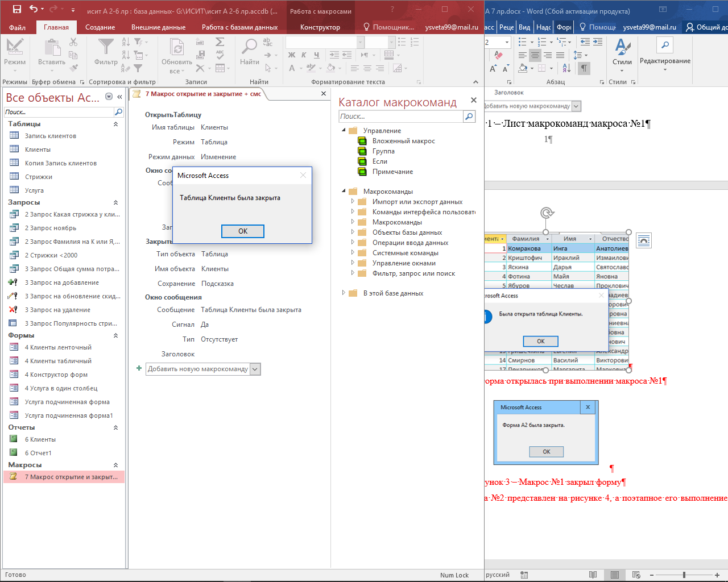This screenshot has width=728, height=582.
Task: Click the navigation pane Поиск field
Action: 59,112
